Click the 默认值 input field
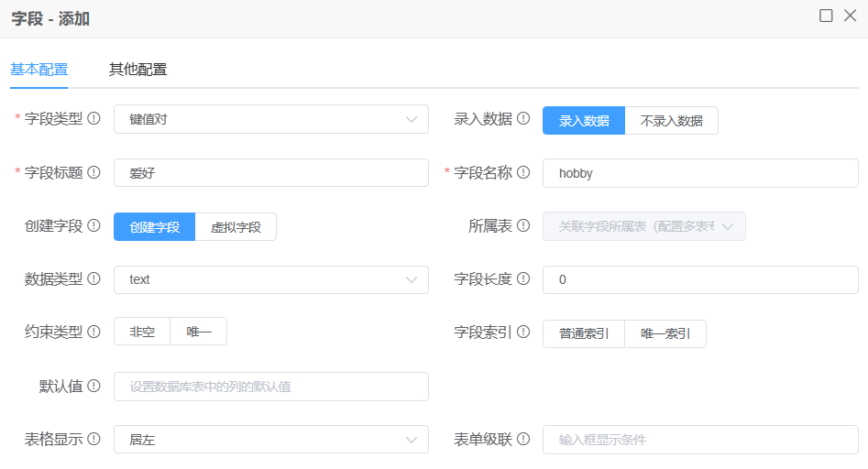The image size is (868, 469). pos(270,387)
